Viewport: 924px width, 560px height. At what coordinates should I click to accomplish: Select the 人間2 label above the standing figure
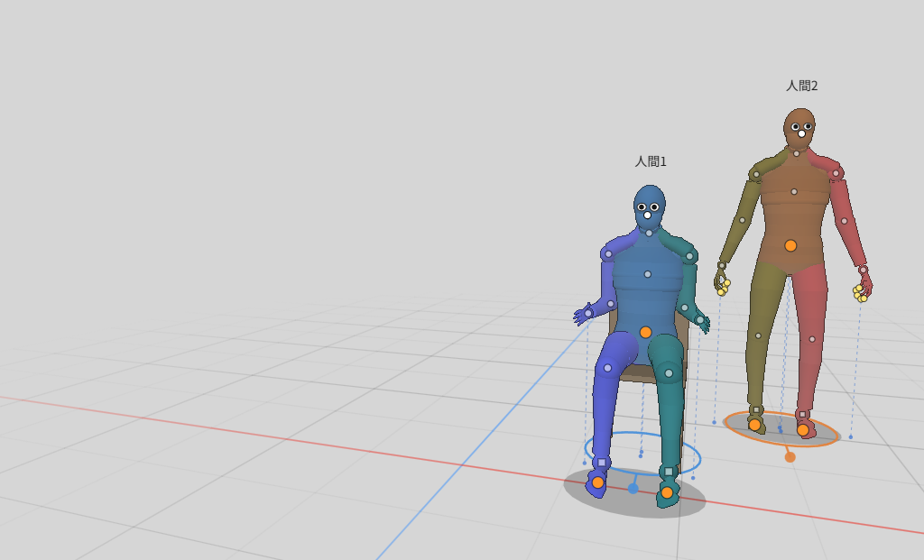tap(802, 86)
